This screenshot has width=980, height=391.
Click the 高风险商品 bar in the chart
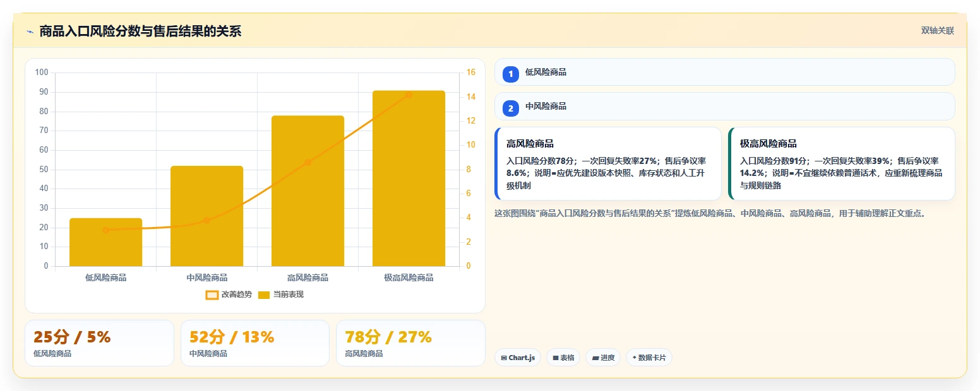308,190
